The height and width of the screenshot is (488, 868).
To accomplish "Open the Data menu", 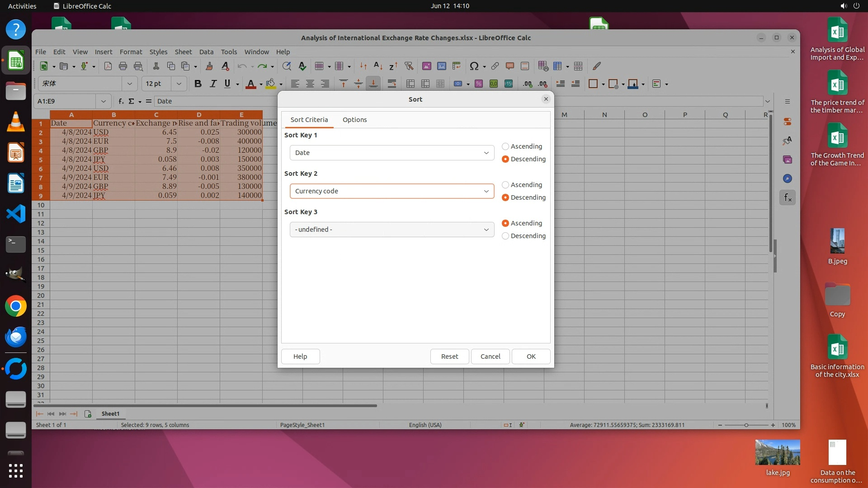I will (x=206, y=52).
